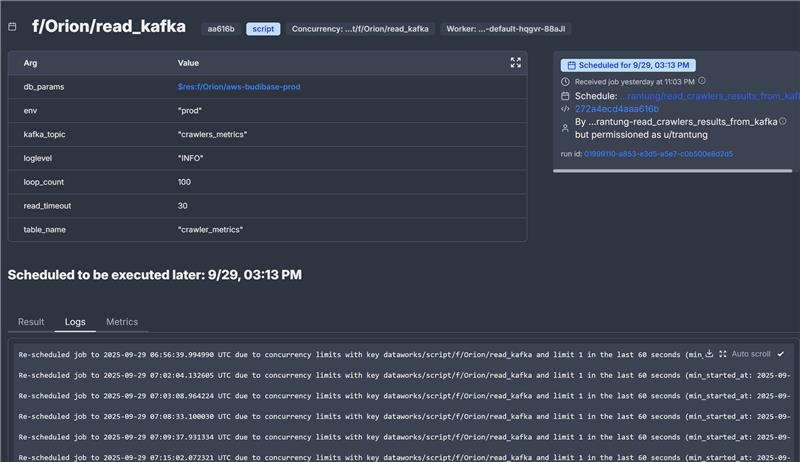This screenshot has width=800, height=462.
Task: Click the read_timeout value 30
Action: (x=183, y=206)
